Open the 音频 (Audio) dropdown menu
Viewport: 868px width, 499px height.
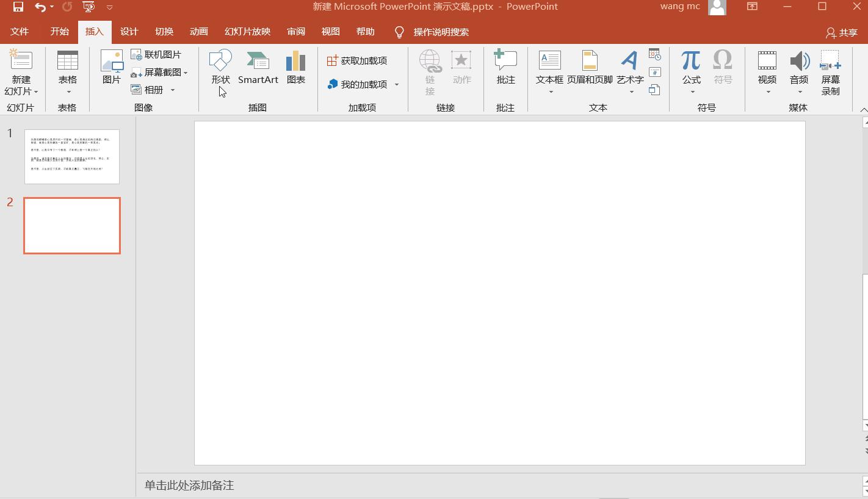(799, 92)
